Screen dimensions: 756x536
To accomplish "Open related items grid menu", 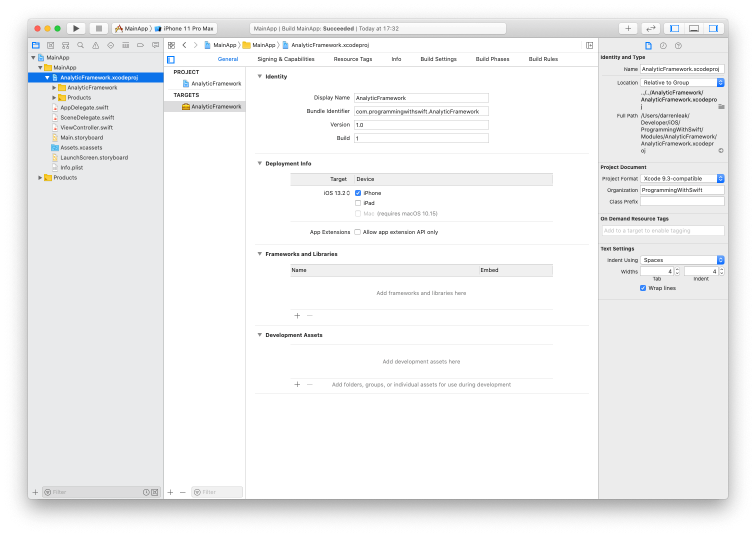I will coord(171,45).
